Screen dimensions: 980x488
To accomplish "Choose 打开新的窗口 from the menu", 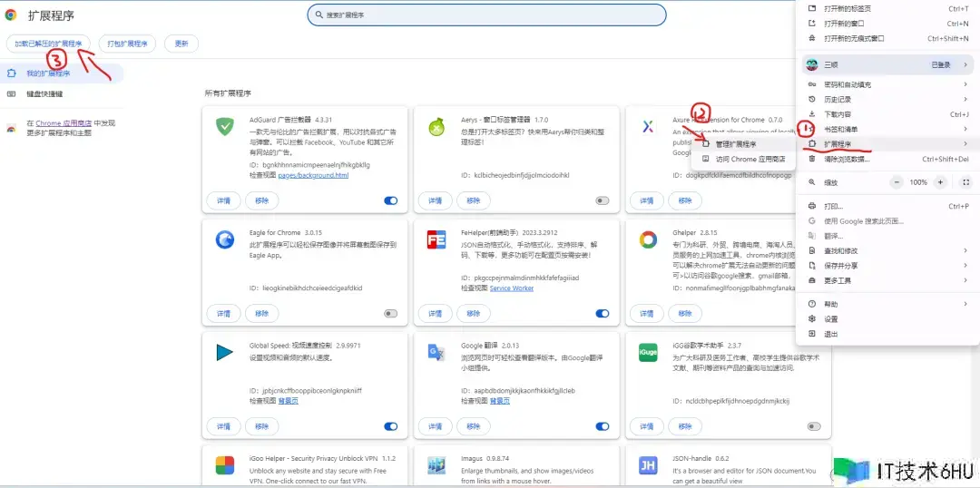I will pos(887,23).
